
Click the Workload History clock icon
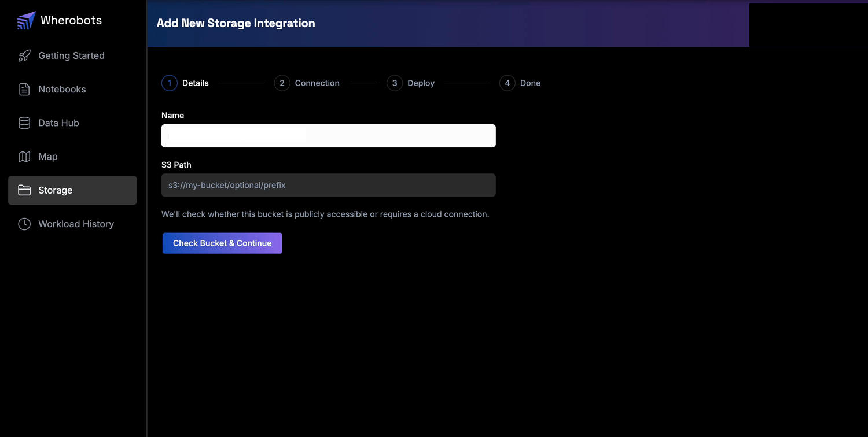(x=24, y=224)
